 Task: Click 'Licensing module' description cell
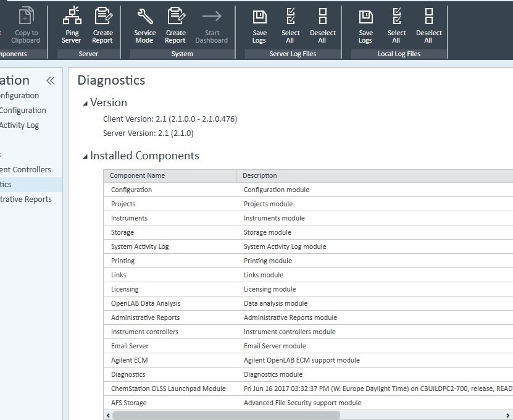[270, 290]
